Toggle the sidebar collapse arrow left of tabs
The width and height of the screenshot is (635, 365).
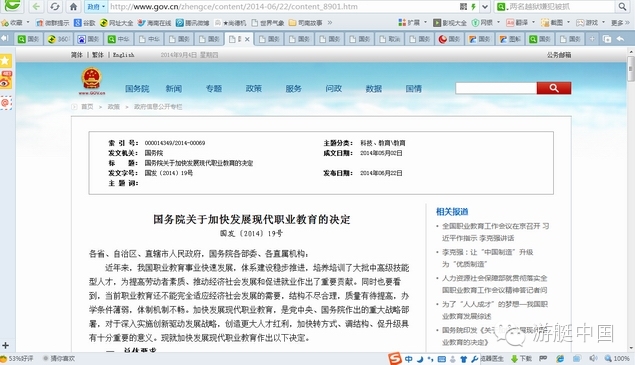click(x=5, y=38)
